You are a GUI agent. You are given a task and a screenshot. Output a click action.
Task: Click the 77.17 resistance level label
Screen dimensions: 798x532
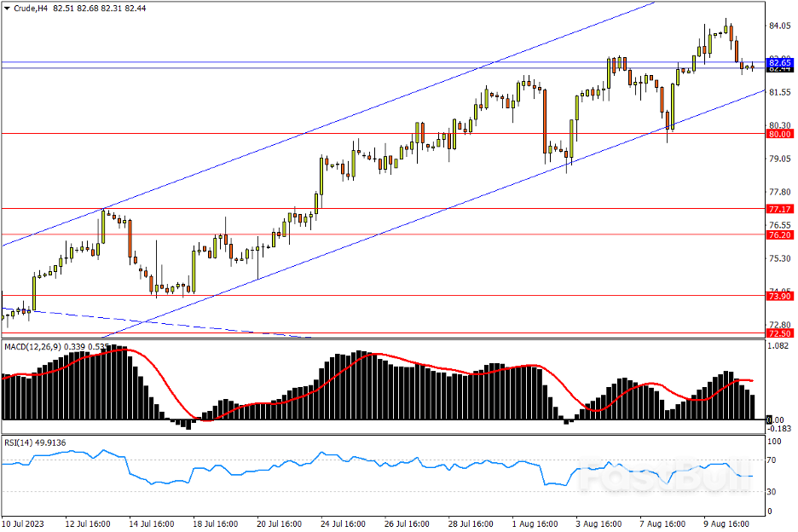click(x=779, y=209)
